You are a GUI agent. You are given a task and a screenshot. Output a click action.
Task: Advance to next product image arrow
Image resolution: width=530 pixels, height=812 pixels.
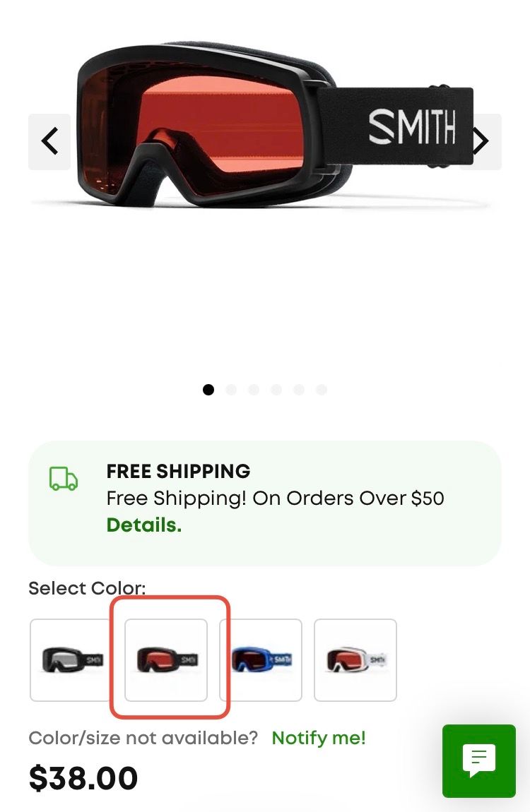[481, 141]
